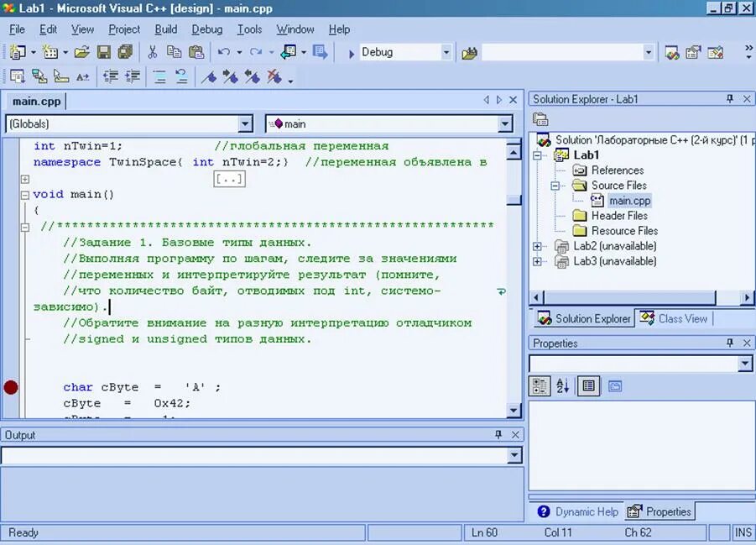The image size is (756, 545).
Task: Open the main member dropdown
Action: [x=505, y=123]
